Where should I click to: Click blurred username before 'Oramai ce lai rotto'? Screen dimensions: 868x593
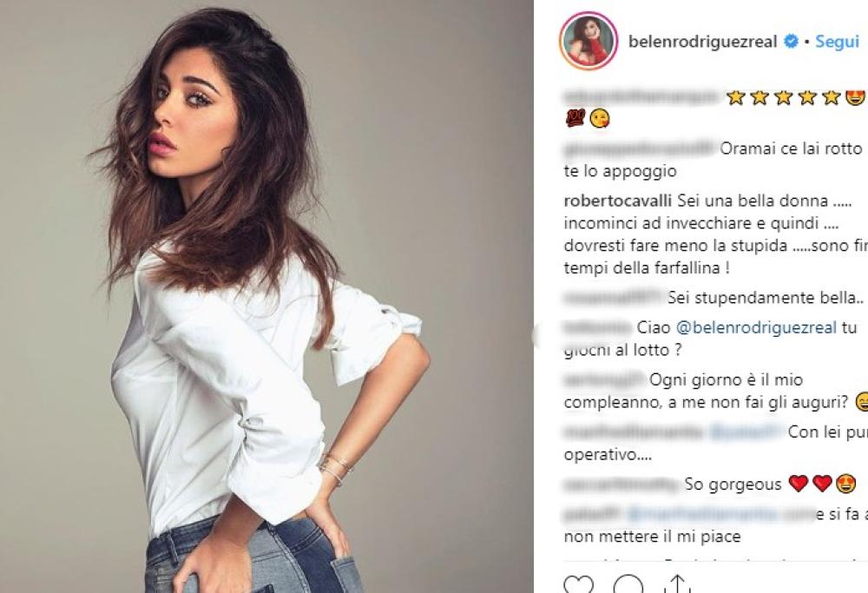tap(639, 148)
